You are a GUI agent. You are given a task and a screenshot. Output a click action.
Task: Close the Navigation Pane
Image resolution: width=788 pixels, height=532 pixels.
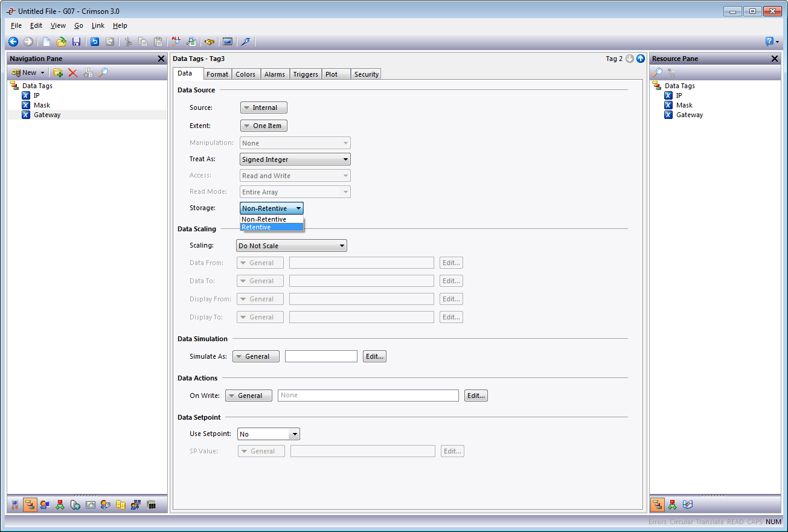tap(161, 59)
